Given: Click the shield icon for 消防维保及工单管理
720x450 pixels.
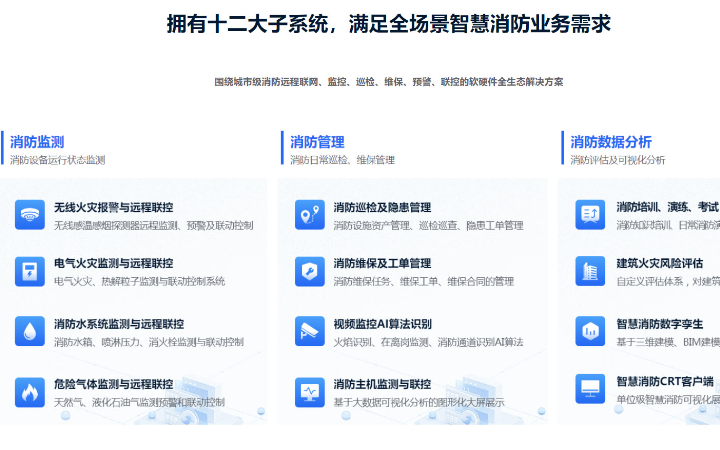Looking at the screenshot, I should point(310,271).
